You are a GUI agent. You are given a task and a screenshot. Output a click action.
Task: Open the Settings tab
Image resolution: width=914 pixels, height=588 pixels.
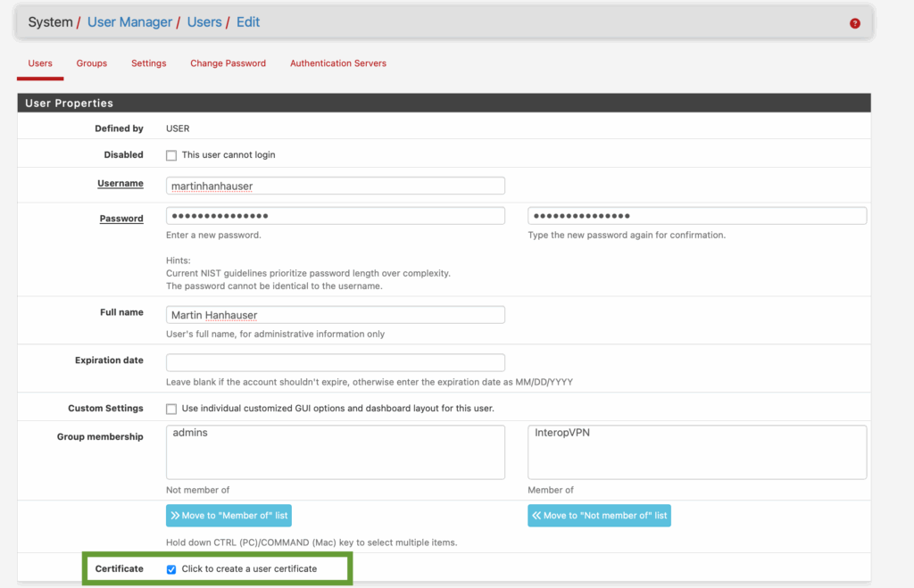148,63
